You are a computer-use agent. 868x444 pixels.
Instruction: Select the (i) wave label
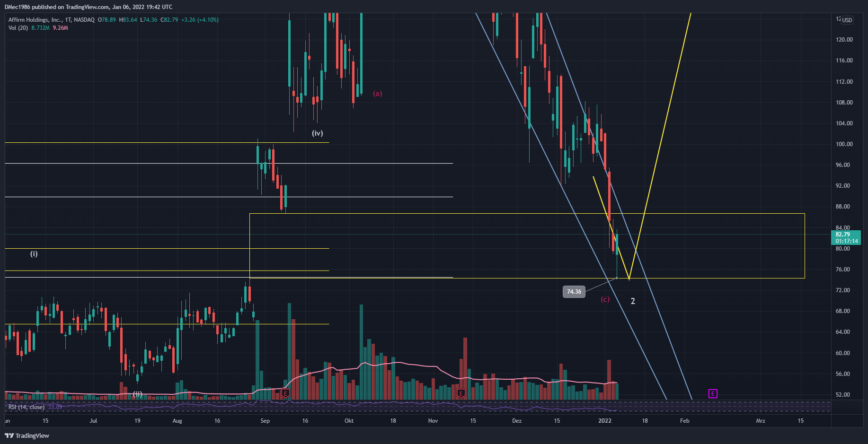pos(34,254)
